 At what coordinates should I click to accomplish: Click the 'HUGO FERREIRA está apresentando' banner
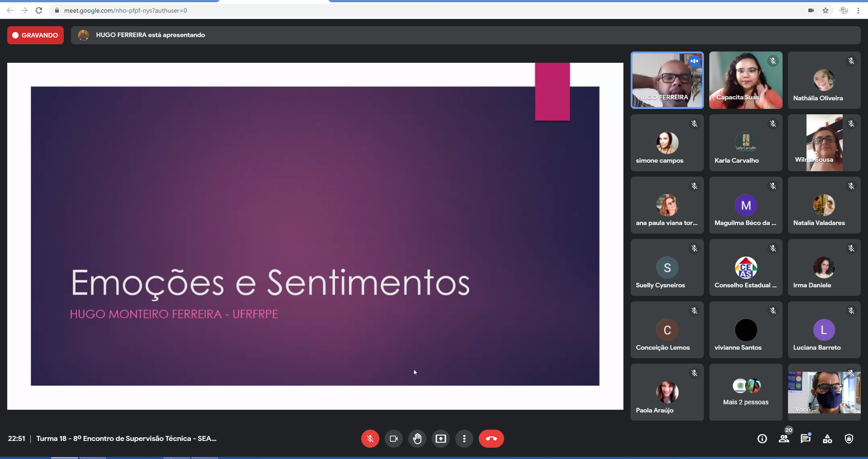click(x=150, y=35)
